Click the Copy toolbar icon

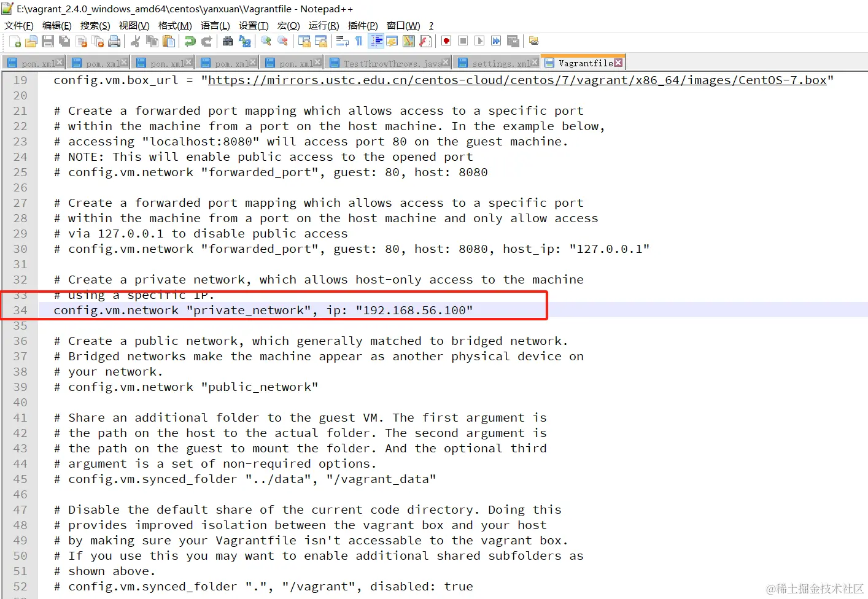pyautogui.click(x=152, y=41)
